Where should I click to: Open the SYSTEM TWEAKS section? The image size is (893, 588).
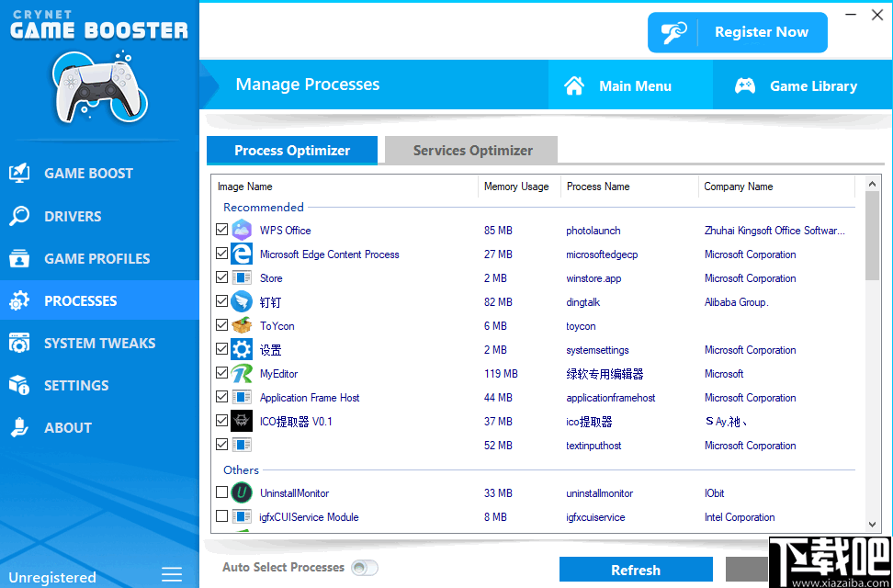tap(99, 343)
